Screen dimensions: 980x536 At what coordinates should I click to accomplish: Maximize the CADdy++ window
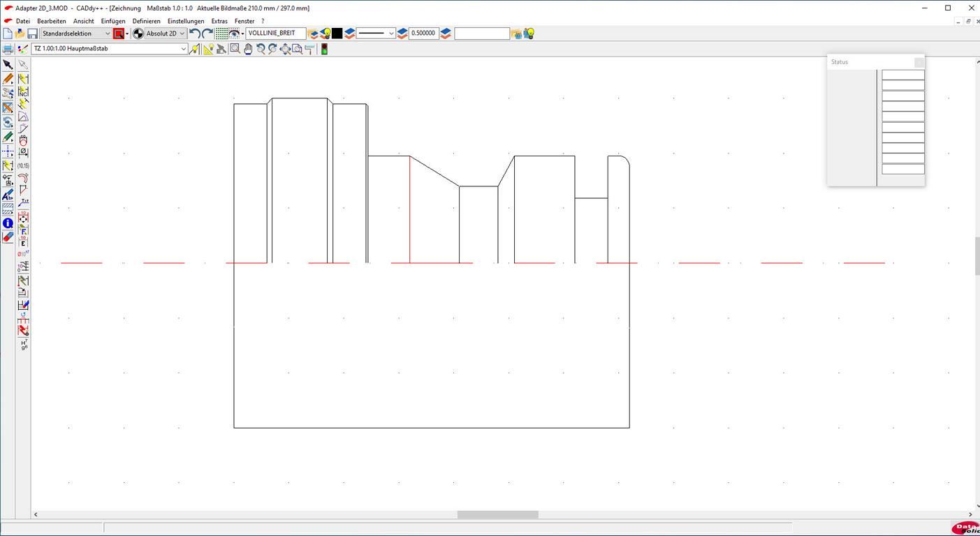[x=948, y=8]
